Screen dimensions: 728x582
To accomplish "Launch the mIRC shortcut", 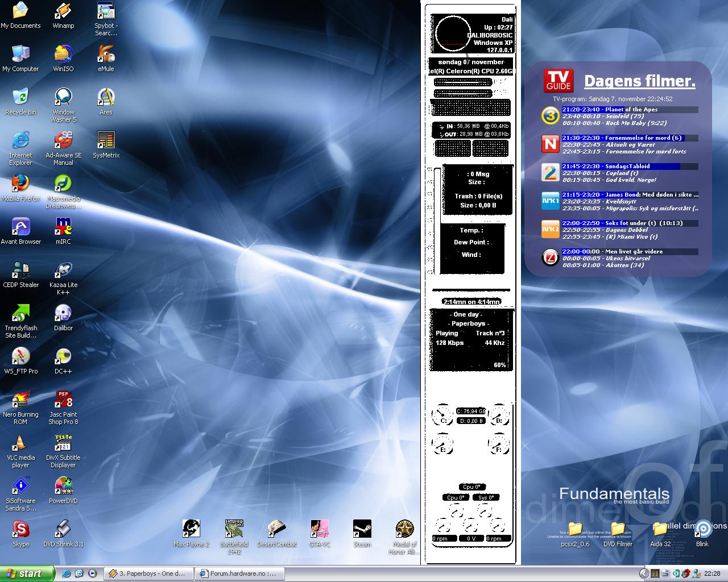I will point(63,232).
